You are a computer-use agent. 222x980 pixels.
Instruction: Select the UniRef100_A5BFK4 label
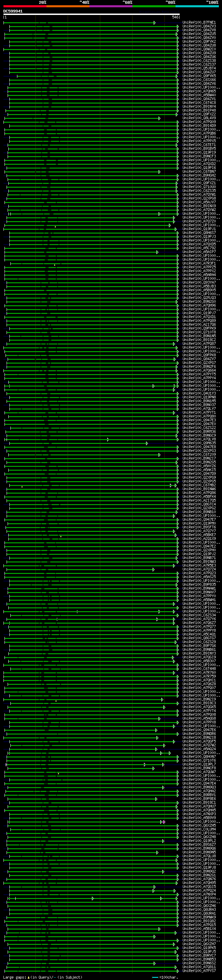(x=199, y=496)
